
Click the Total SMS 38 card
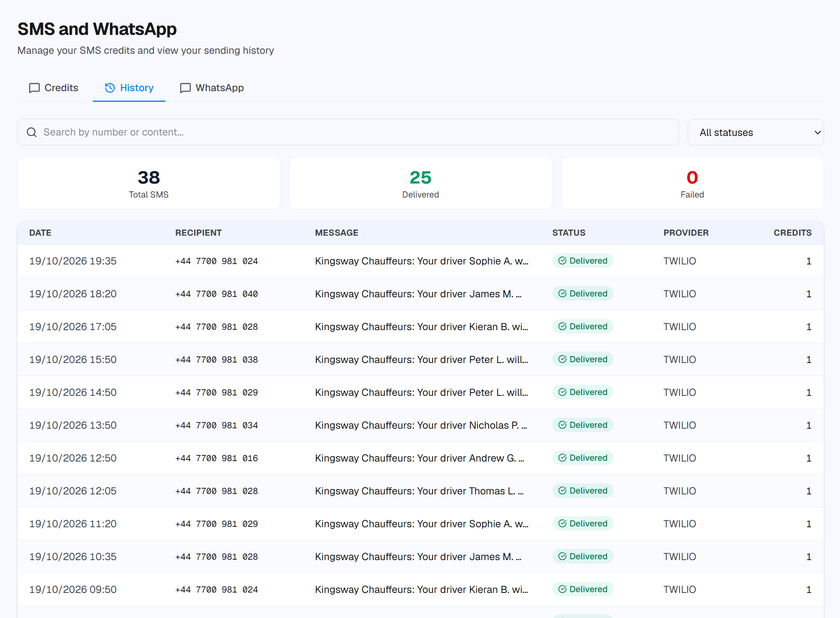tap(149, 183)
